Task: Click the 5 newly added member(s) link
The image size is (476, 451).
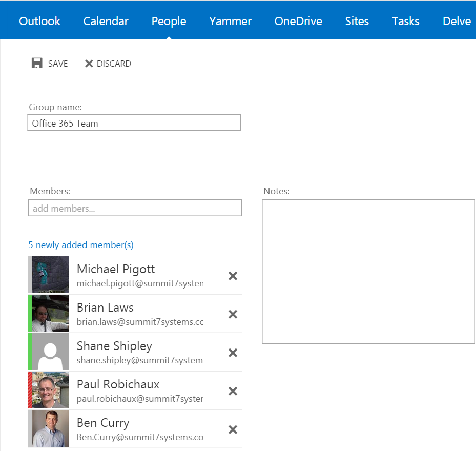Action: tap(81, 245)
